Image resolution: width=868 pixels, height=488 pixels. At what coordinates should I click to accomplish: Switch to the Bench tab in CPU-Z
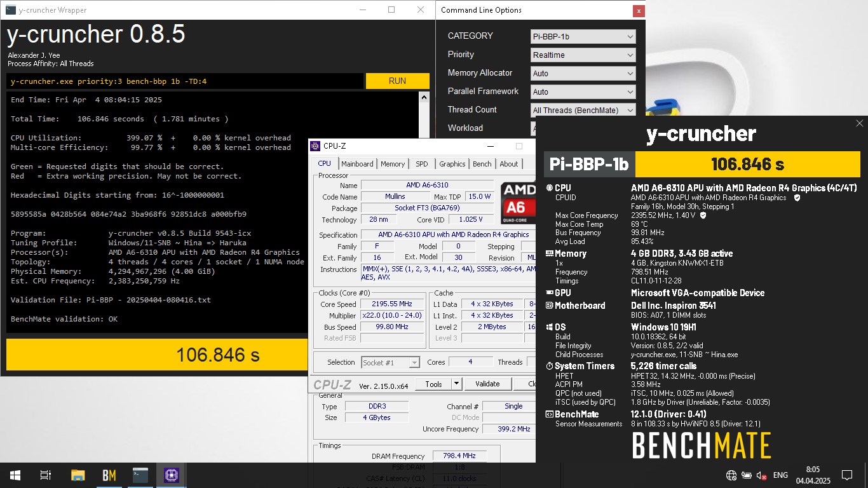482,164
